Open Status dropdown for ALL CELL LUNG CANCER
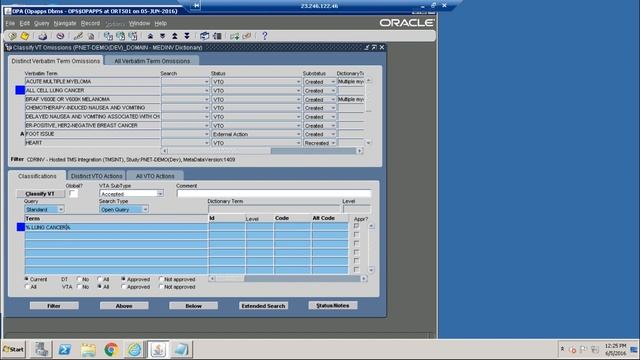The height and width of the screenshot is (360, 640). pos(298,91)
